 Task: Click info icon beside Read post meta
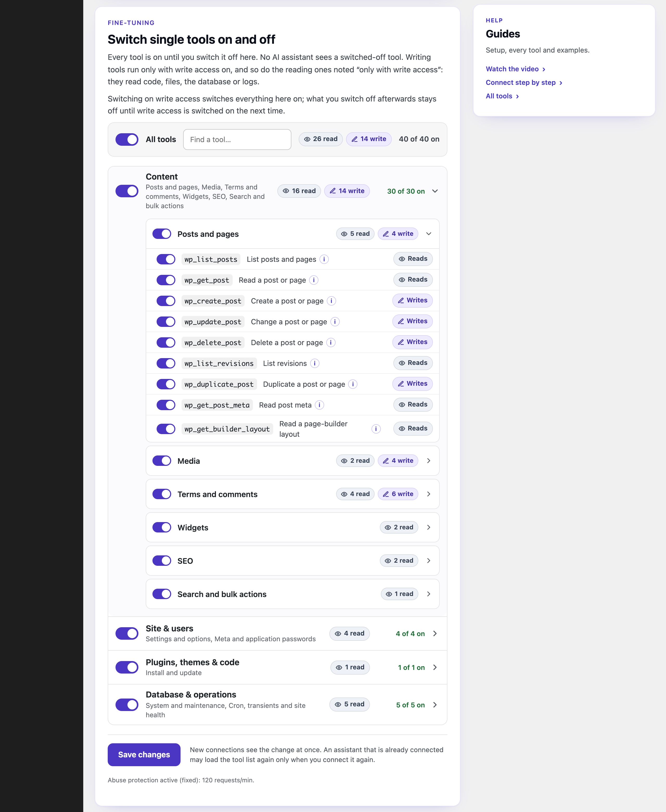pyautogui.click(x=319, y=405)
